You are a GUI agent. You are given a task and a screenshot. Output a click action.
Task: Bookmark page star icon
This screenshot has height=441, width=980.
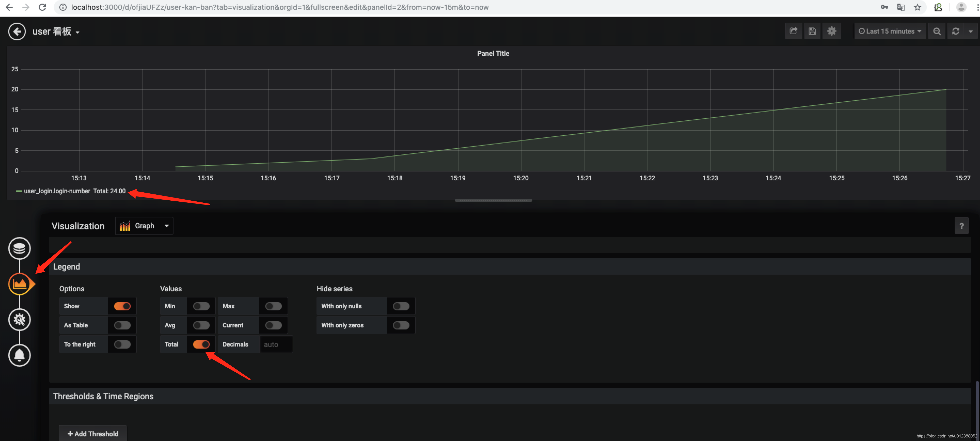918,7
